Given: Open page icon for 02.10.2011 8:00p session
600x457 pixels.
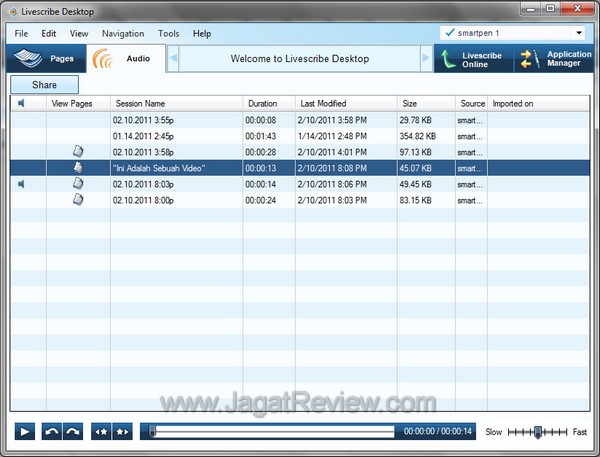Looking at the screenshot, I should (78, 200).
